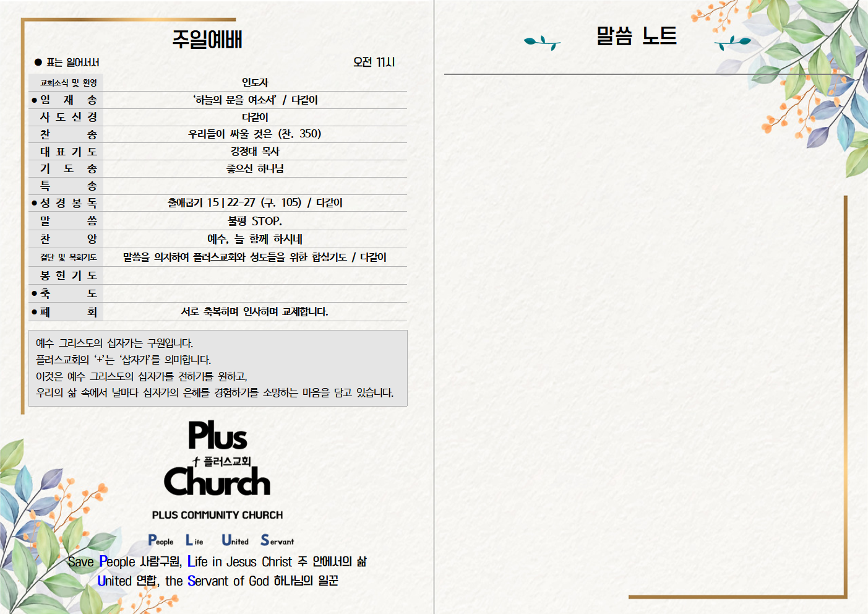This screenshot has height=614, width=868.
Task: Click the teal leaf ornament left of 말씀 노트
Action: pyautogui.click(x=541, y=42)
